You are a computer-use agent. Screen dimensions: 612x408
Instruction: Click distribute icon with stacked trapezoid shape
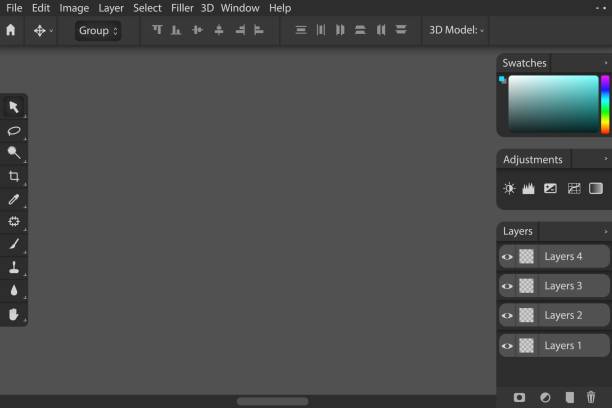pos(360,30)
